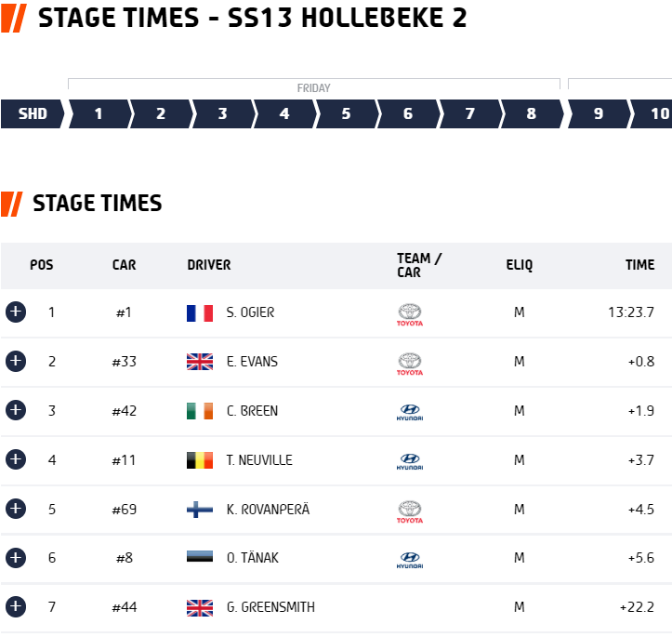Image resolution: width=672 pixels, height=637 pixels.
Task: Open stage 10 tab
Action: pyautogui.click(x=653, y=114)
